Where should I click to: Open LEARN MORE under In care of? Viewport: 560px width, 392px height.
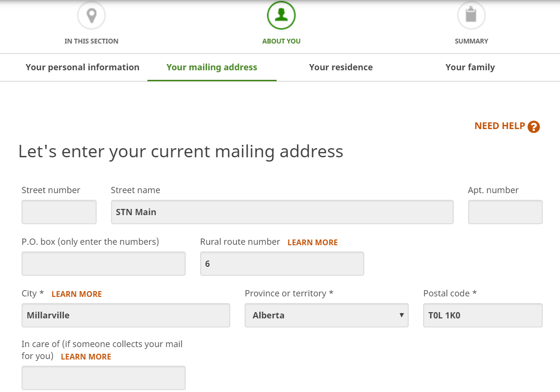point(86,357)
